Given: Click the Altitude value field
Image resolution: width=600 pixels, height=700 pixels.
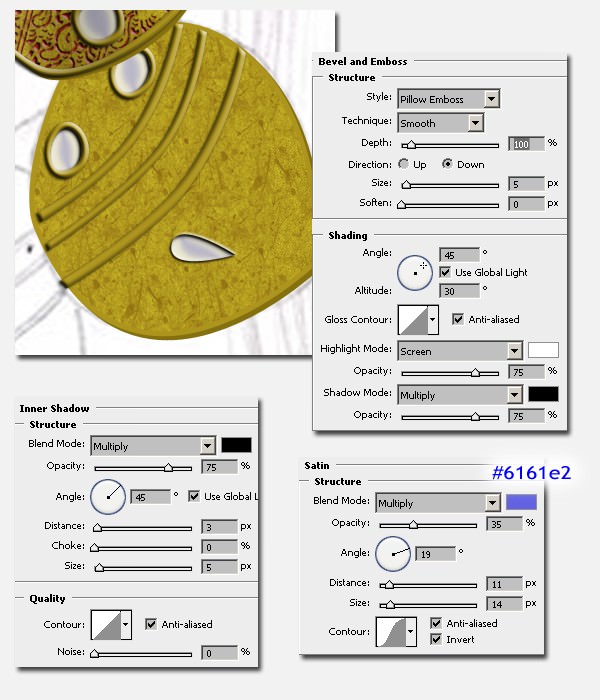Looking at the screenshot, I should click(x=459, y=291).
